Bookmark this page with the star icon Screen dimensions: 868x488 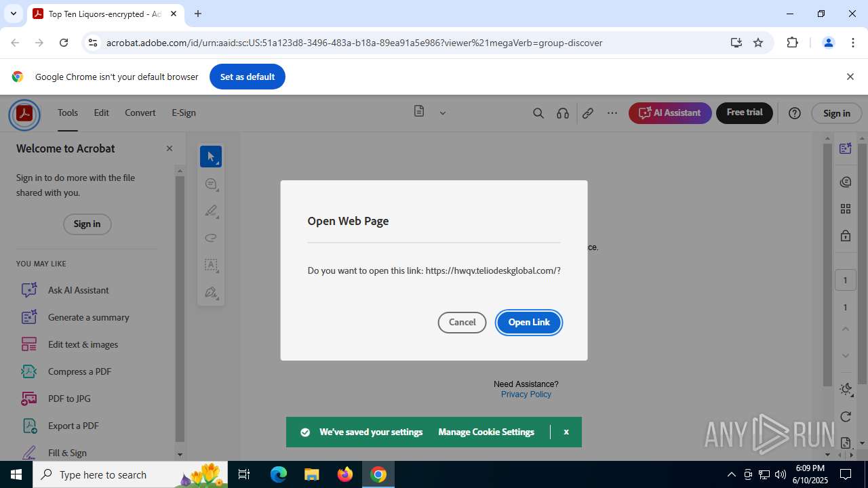click(758, 43)
